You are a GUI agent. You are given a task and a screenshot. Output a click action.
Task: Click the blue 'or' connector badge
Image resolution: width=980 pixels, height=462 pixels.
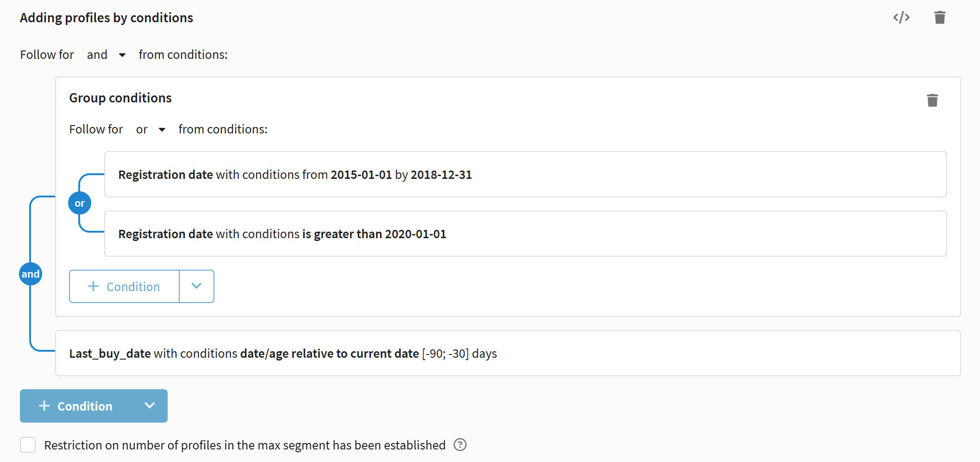[x=80, y=203]
